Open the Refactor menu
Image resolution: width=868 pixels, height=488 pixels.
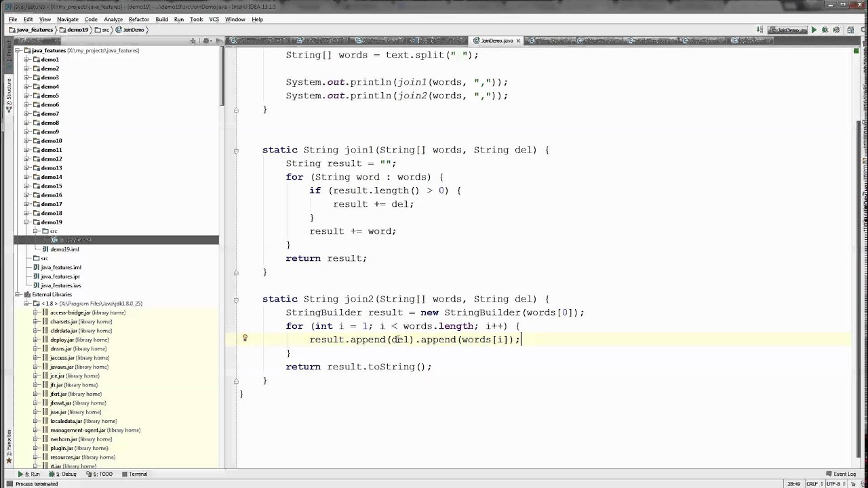click(x=138, y=19)
